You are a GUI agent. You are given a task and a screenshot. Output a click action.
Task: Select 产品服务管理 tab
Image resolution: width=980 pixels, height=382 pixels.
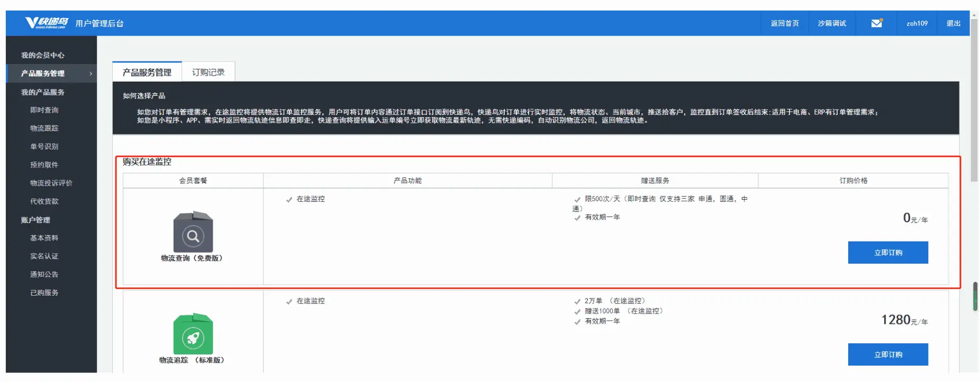click(x=147, y=72)
